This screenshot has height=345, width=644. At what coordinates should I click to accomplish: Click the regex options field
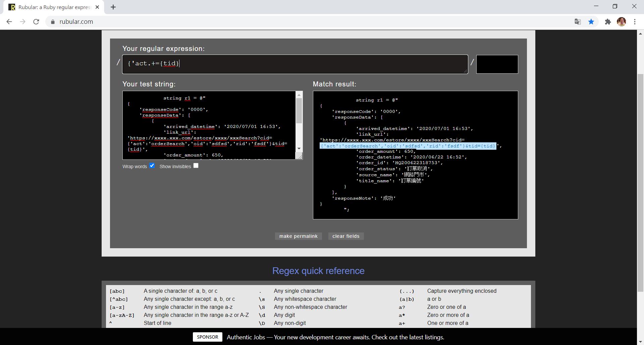pos(497,64)
